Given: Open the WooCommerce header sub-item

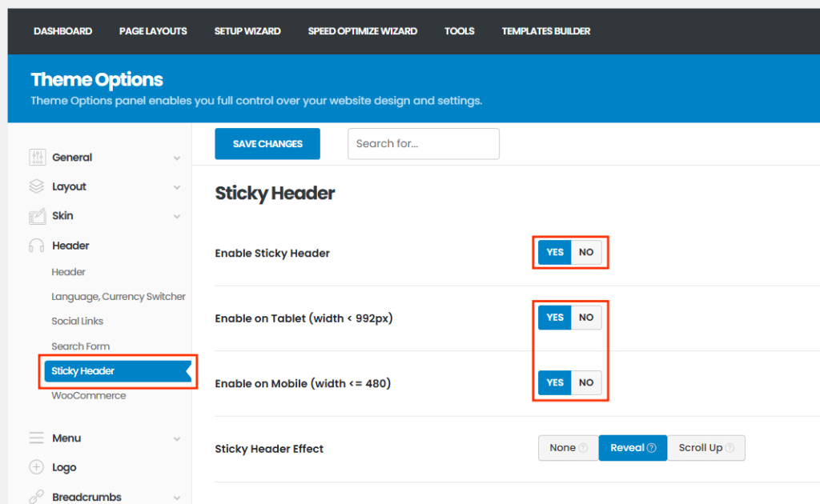Looking at the screenshot, I should tap(88, 395).
